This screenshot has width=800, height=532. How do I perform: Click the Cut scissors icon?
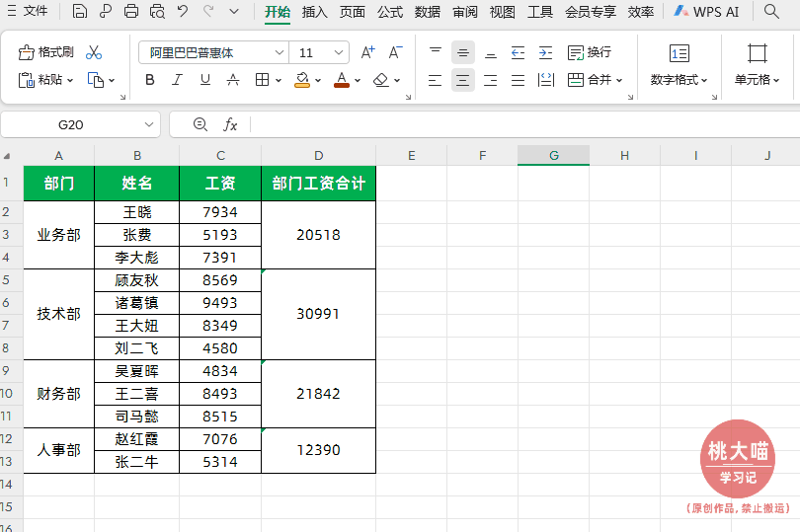click(94, 52)
